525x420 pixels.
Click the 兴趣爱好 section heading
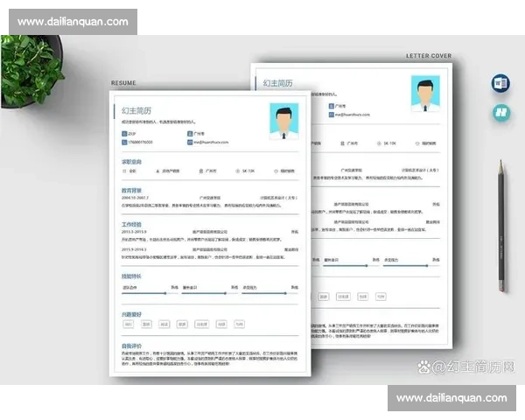point(131,314)
